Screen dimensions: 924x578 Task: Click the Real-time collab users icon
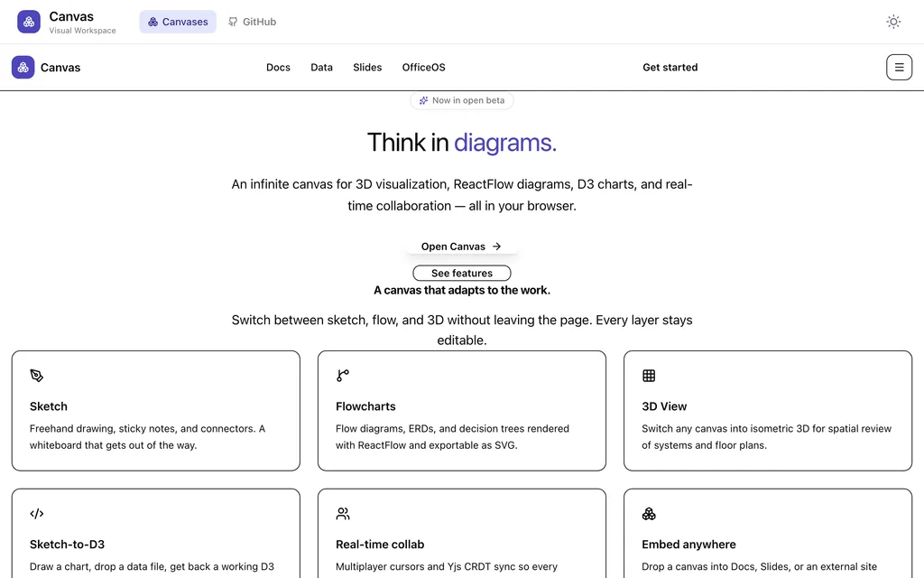click(x=342, y=514)
